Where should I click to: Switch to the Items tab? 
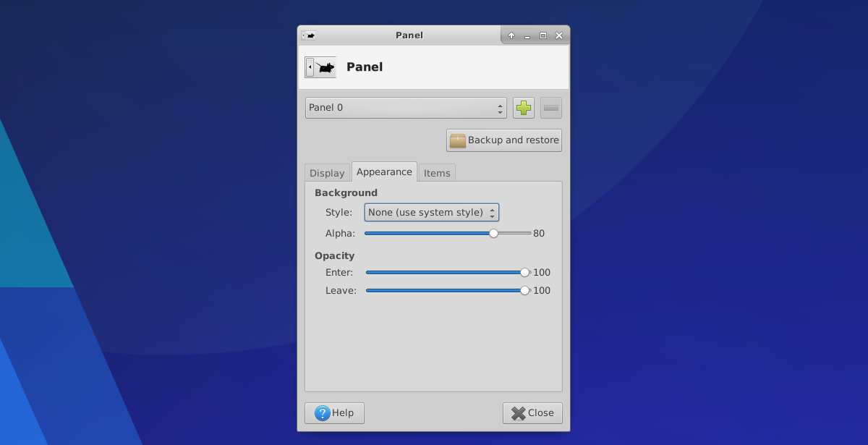[x=437, y=173]
